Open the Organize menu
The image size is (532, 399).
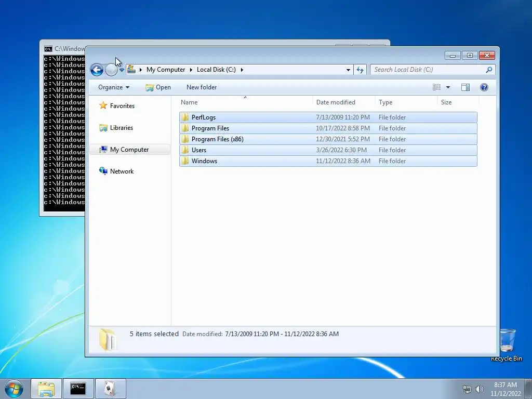(114, 87)
